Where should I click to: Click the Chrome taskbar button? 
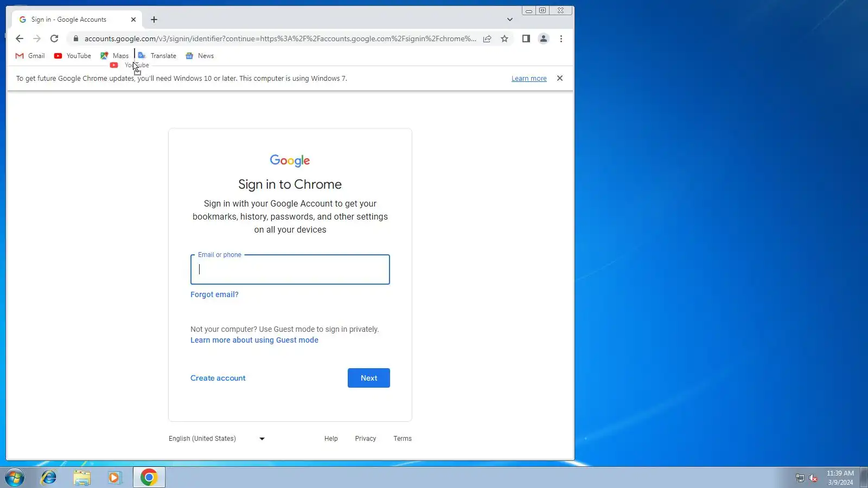[149, 477]
